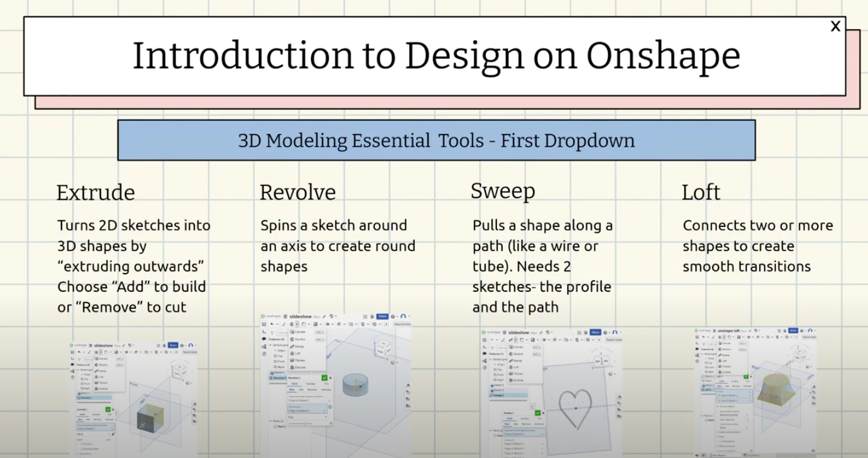
Task: Click the 'Revolve' heading
Action: point(298,192)
